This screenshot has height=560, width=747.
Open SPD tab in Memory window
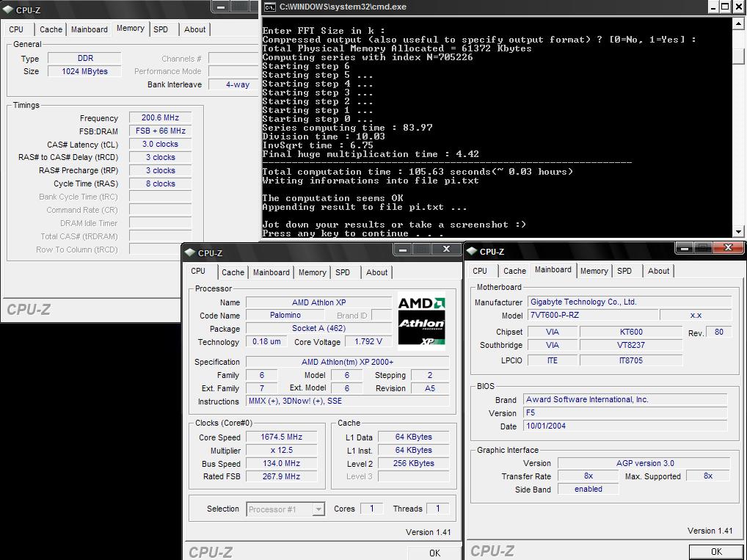coord(161,29)
